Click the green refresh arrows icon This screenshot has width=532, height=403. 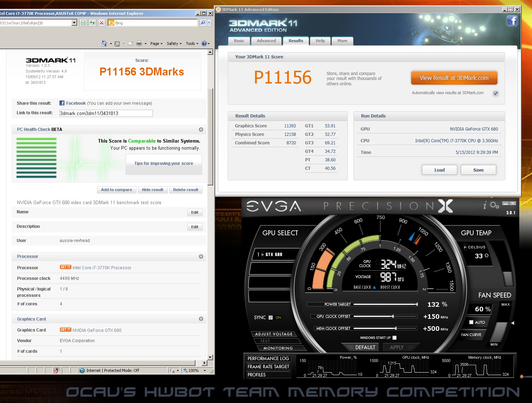tap(92, 23)
